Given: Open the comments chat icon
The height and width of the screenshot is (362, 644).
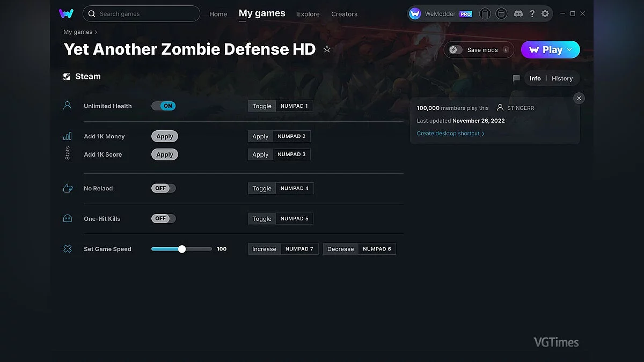Looking at the screenshot, I should (x=516, y=79).
